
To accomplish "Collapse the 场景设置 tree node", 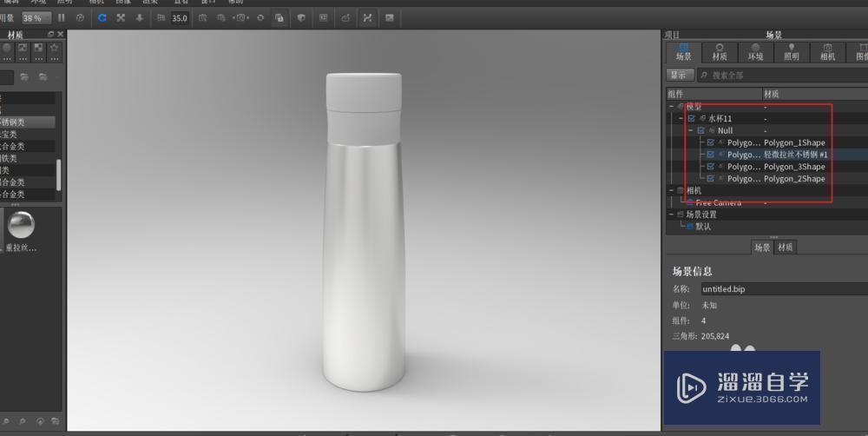I will [672, 215].
